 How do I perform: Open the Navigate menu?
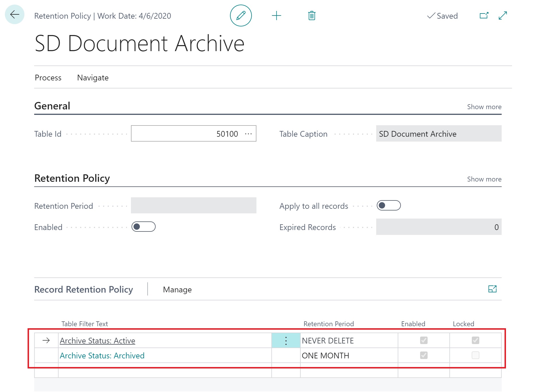click(x=93, y=78)
